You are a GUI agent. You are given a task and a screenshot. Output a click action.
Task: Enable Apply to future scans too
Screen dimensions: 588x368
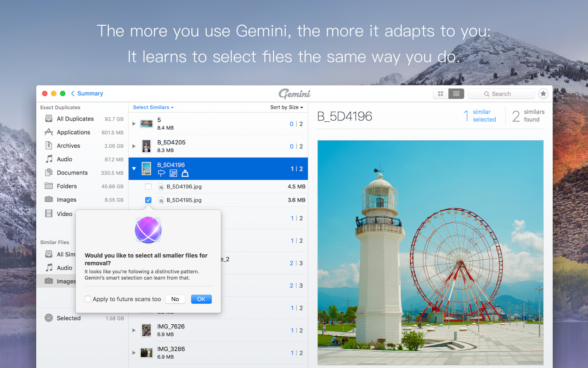coord(87,299)
